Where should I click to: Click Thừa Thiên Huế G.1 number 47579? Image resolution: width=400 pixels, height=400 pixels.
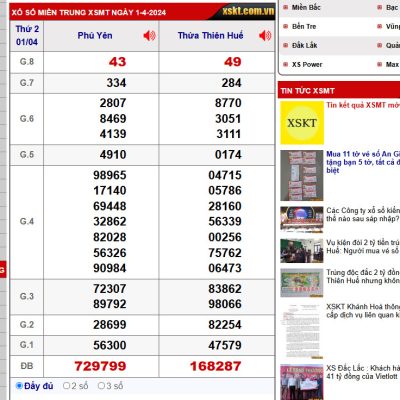coord(225,345)
